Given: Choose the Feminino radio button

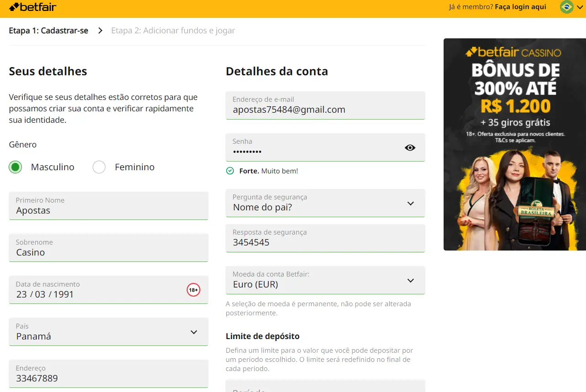Looking at the screenshot, I should (99, 167).
